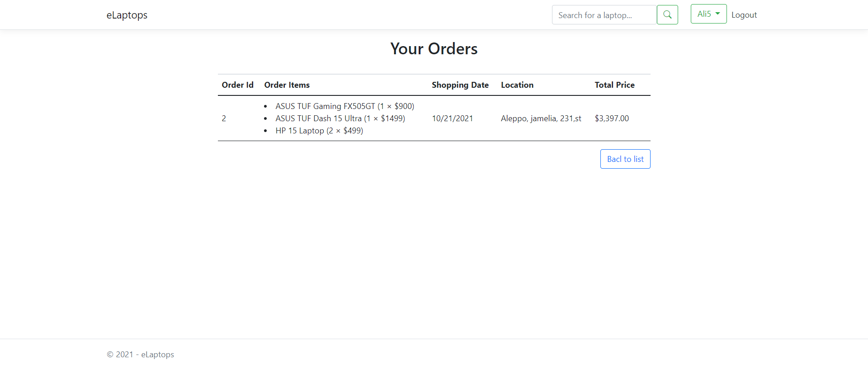Viewport: 868px width, 369px height.
Task: Click the eLaptops brand logo
Action: [x=127, y=15]
